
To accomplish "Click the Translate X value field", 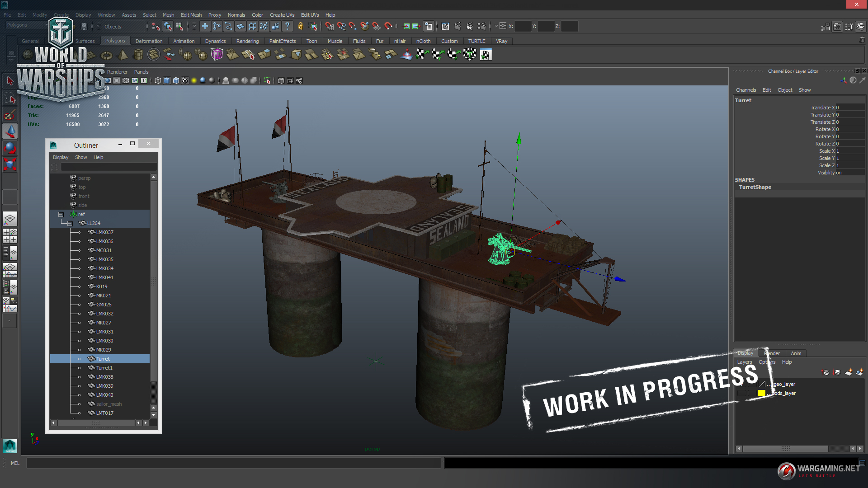I will (850, 108).
